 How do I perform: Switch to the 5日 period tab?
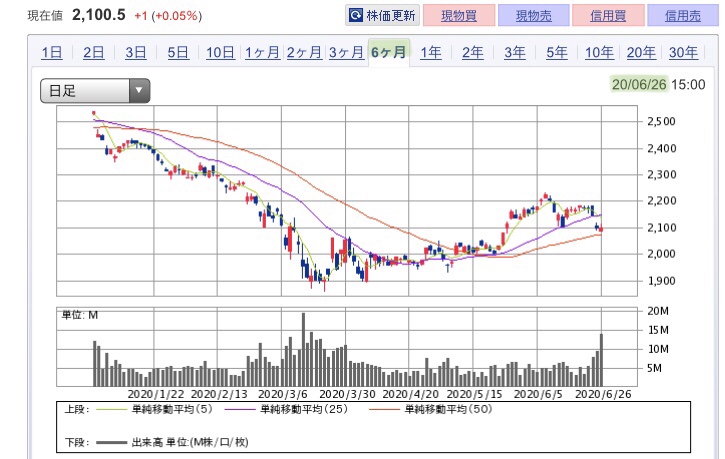(x=178, y=54)
